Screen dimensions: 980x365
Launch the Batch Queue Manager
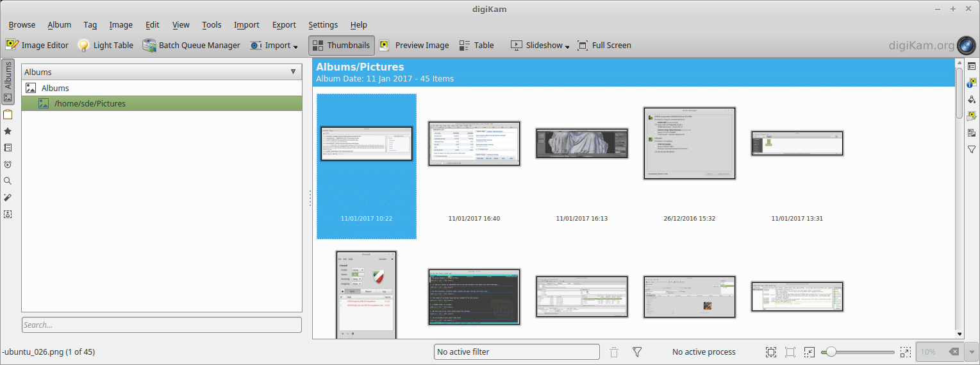[x=191, y=46]
